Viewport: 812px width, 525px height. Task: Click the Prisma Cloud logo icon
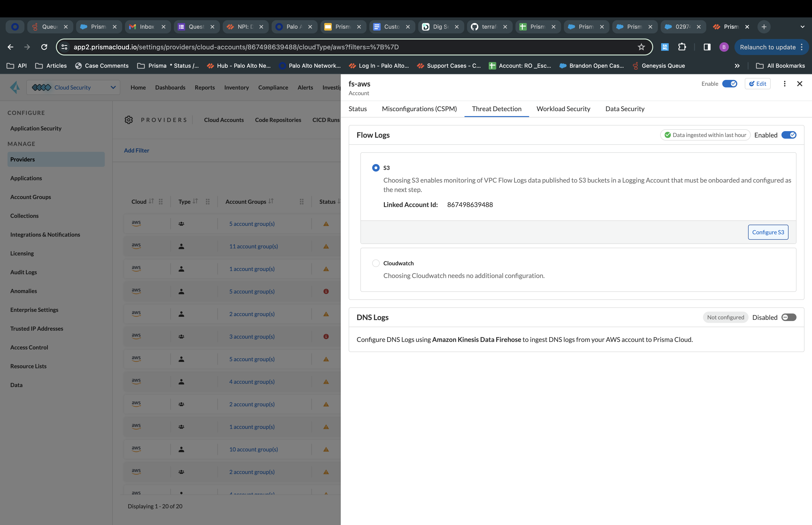(15, 88)
